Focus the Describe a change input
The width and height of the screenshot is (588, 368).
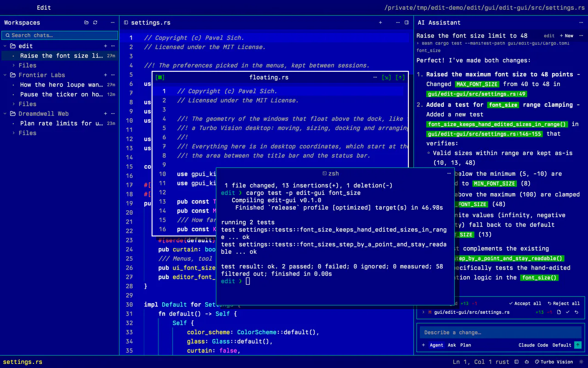500,332
